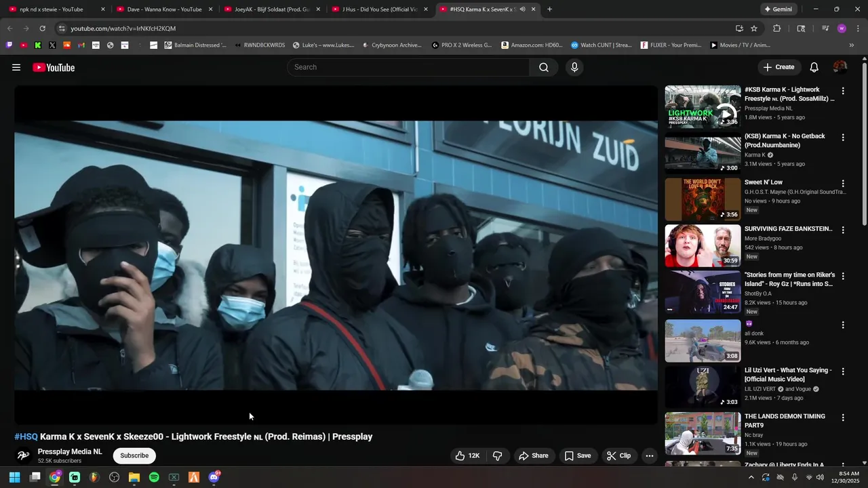Image resolution: width=868 pixels, height=488 pixels.
Task: Open the Kick bookmark icon
Action: tap(38, 45)
